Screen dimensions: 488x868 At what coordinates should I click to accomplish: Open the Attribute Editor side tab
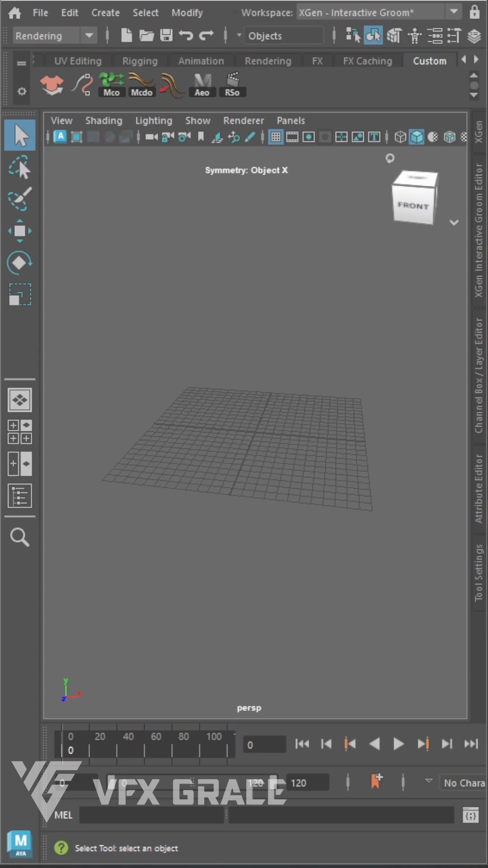pyautogui.click(x=479, y=488)
